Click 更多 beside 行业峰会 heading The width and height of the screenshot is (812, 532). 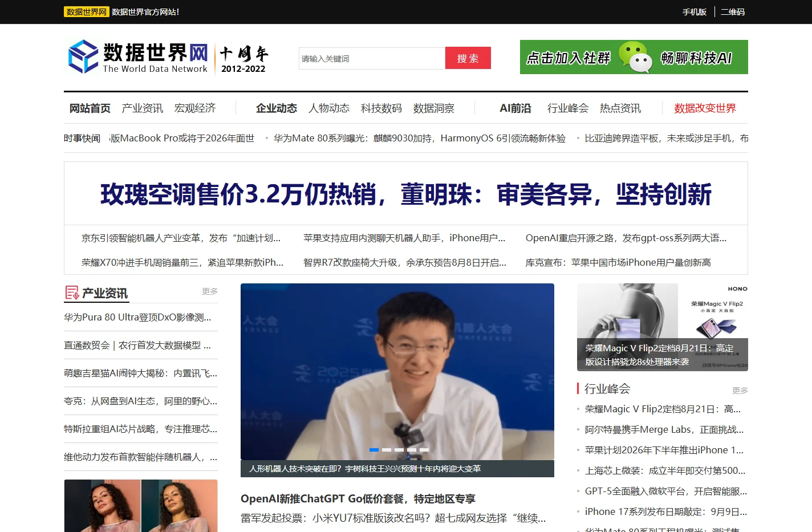[x=740, y=391]
